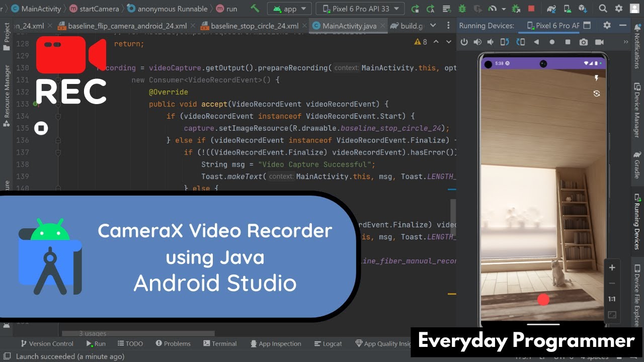This screenshot has width=644, height=362.
Task: Stop the running app with red square
Action: point(531,9)
